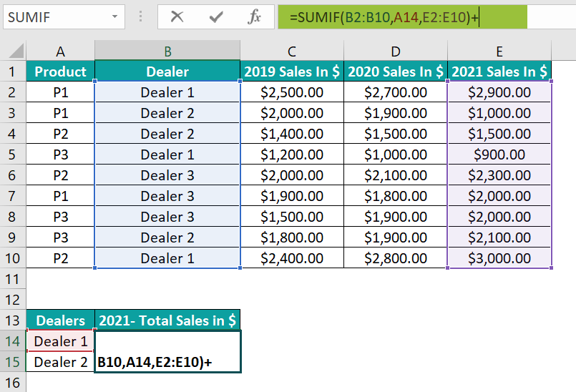Click the Cancel (X) formula button
Image resolution: width=576 pixels, height=392 pixels.
click(x=177, y=17)
